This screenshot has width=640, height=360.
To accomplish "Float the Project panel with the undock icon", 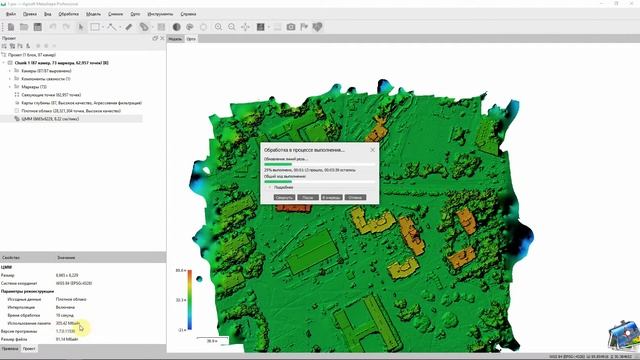I will 155,38.
